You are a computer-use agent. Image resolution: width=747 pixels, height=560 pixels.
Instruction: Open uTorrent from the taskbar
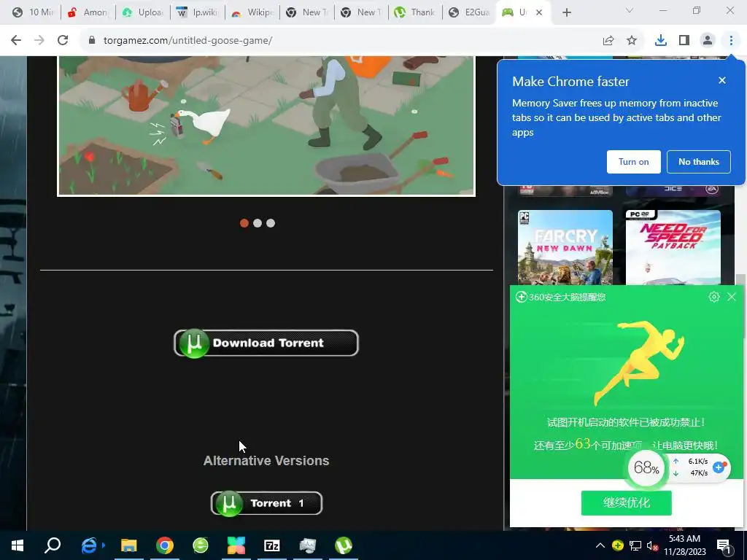coord(344,545)
